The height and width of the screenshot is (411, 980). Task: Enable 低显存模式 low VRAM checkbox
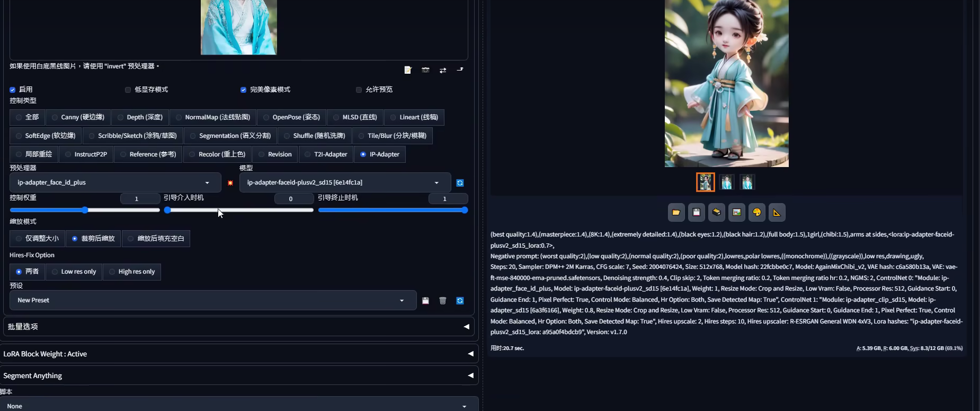click(x=128, y=90)
